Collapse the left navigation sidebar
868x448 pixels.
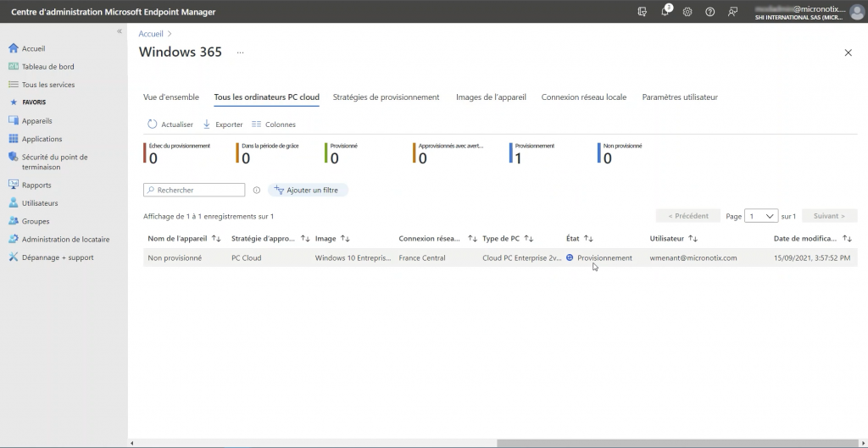(119, 31)
